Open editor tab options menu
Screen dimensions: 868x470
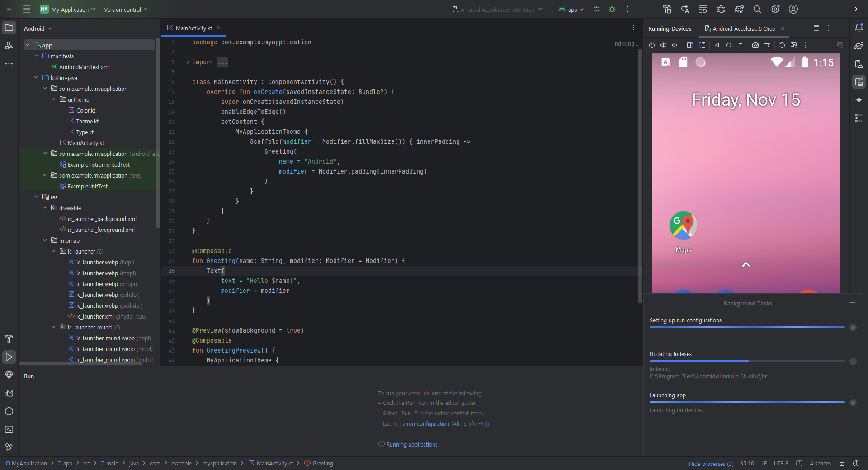(x=633, y=28)
